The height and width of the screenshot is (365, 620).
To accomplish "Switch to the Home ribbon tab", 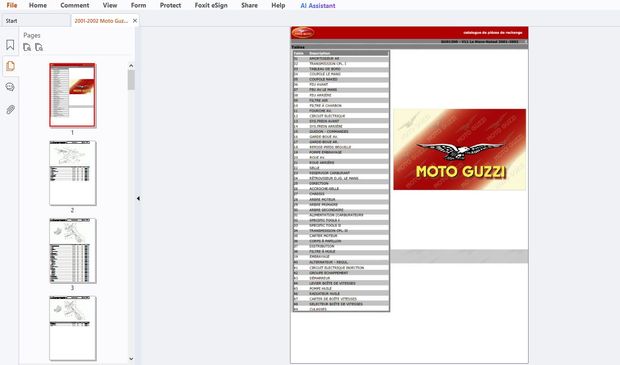I will pyautogui.click(x=38, y=6).
